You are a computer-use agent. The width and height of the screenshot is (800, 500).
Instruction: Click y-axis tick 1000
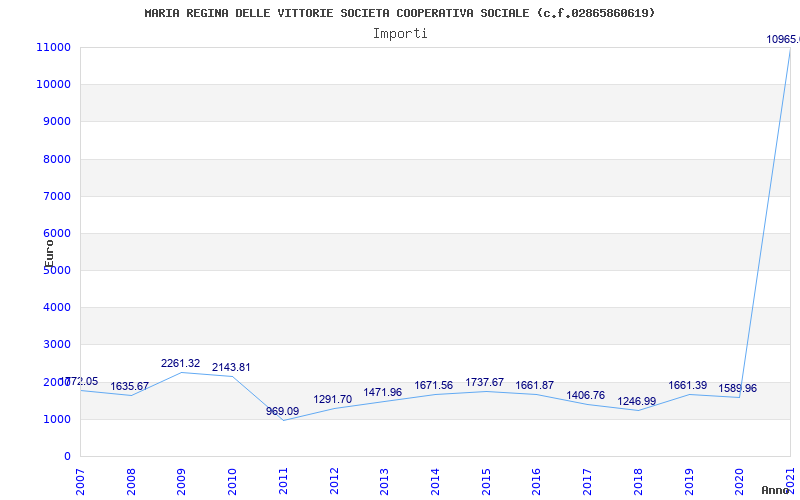(x=57, y=419)
